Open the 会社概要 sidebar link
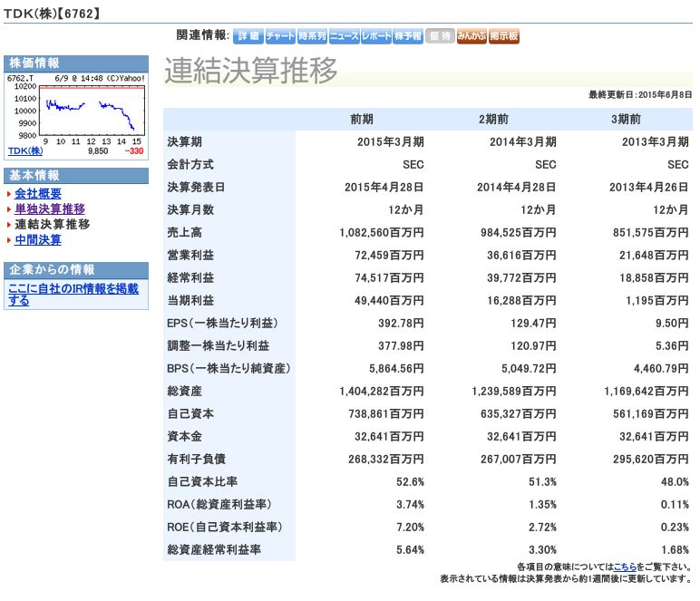The height and width of the screenshot is (601, 700). click(x=38, y=194)
